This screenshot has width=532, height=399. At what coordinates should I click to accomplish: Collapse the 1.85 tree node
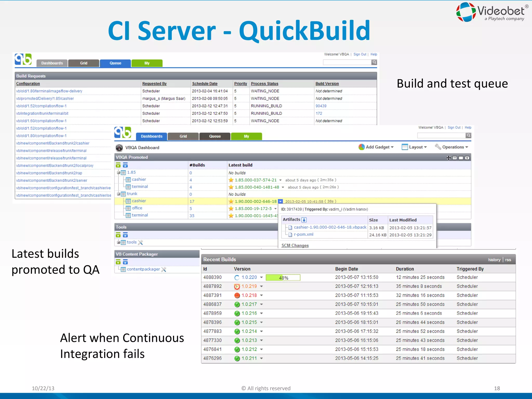tap(118, 173)
